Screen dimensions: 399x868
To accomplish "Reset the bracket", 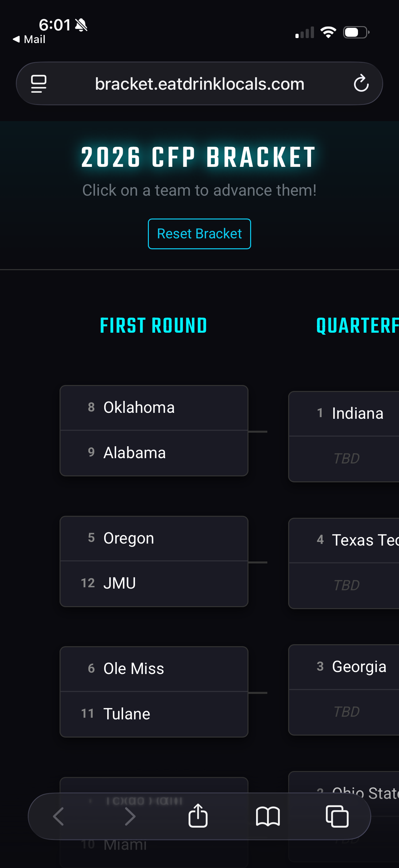I will click(199, 233).
